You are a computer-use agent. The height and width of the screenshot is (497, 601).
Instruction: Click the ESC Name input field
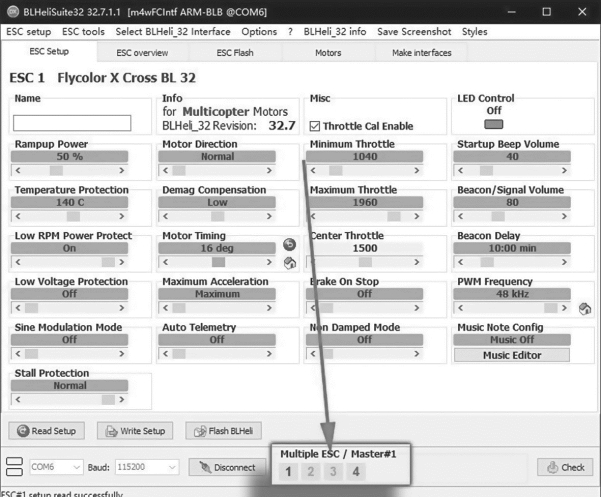(72, 123)
